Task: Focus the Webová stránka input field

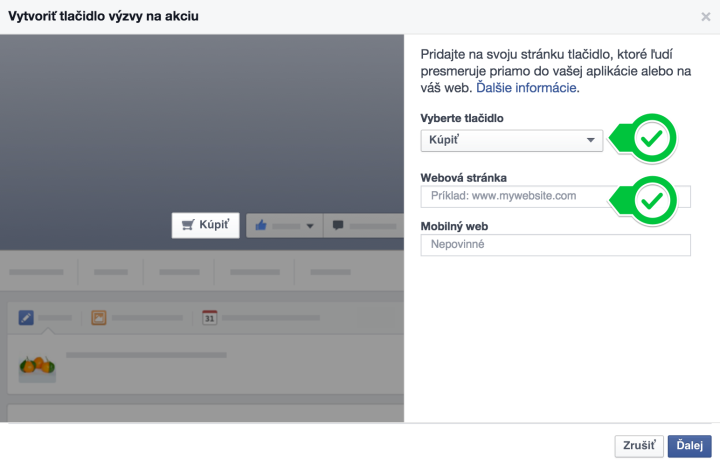Action: [x=556, y=197]
